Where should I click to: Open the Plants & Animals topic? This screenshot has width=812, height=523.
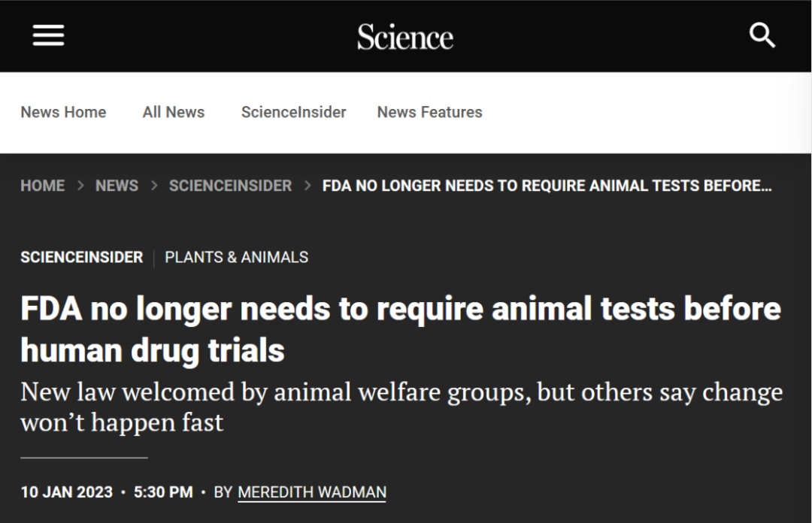pyautogui.click(x=236, y=257)
